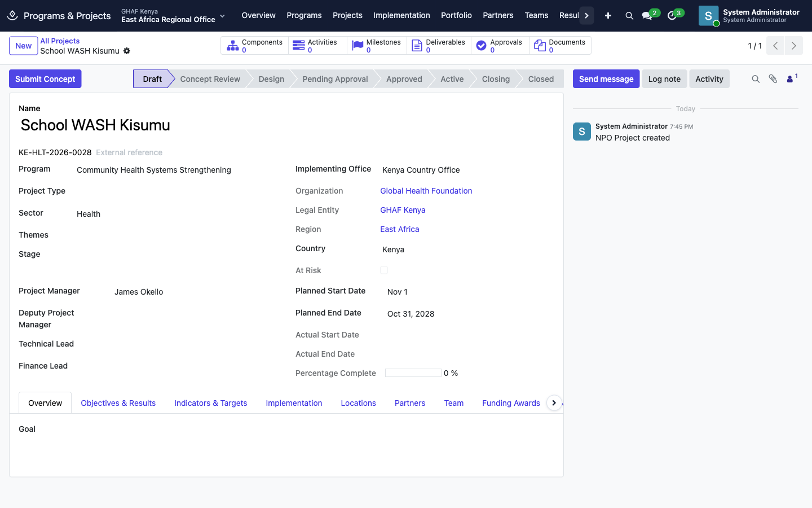Click the Submit Concept button
Screen dimensions: 812x508
pyautogui.click(x=45, y=79)
